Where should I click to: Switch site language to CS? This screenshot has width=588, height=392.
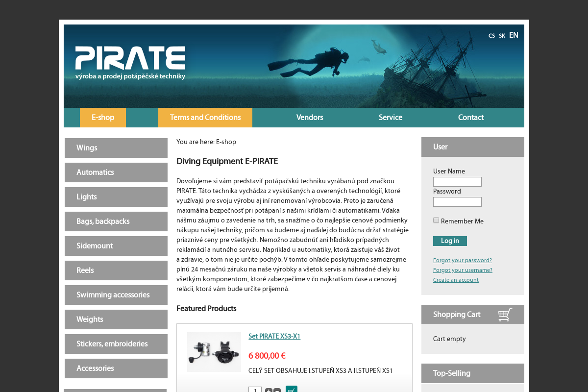pyautogui.click(x=491, y=35)
